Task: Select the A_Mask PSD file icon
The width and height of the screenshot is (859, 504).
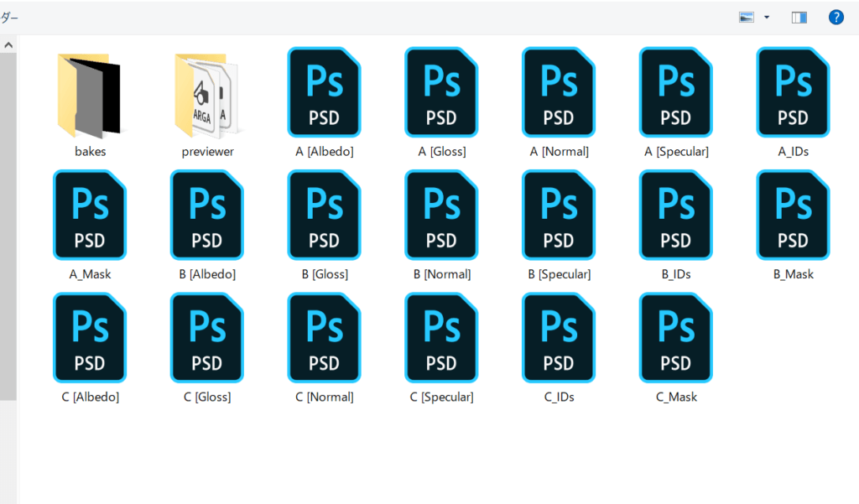Action: (90, 215)
